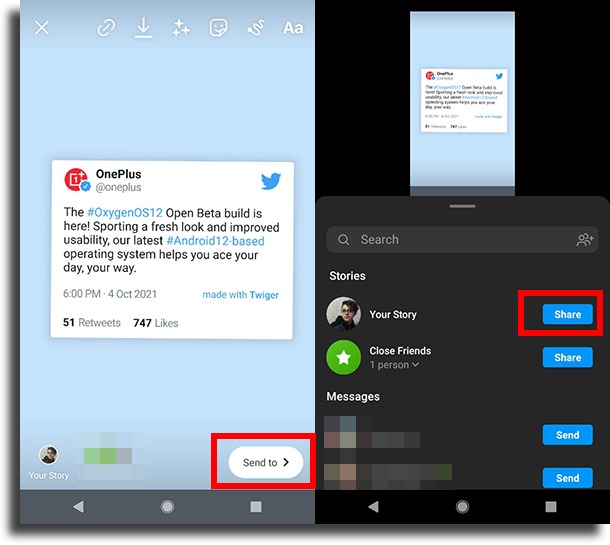Select the scribble draw tool

[x=256, y=28]
